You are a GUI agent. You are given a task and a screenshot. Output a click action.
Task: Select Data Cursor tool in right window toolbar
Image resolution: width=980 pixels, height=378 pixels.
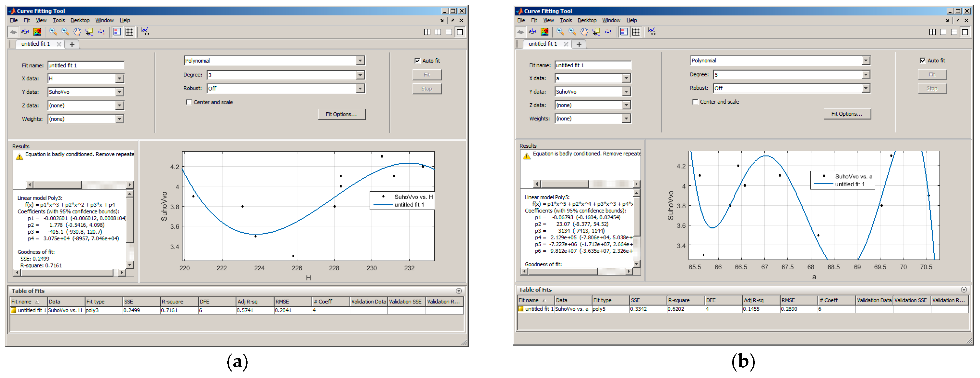pyautogui.click(x=596, y=32)
